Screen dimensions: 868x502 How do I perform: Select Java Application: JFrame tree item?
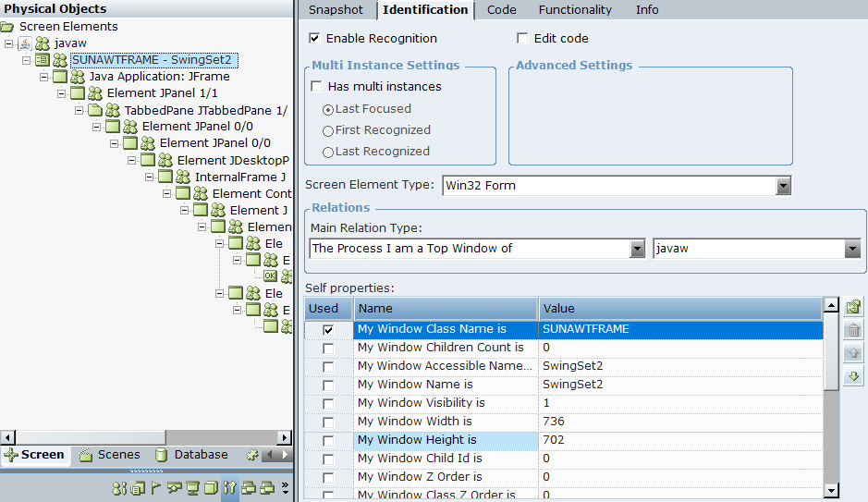pos(159,77)
